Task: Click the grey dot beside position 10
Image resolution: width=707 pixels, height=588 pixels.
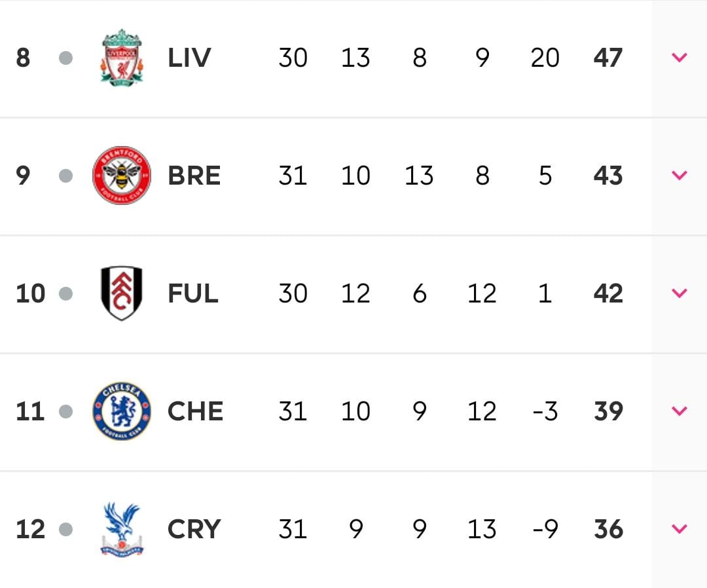Action: (66, 293)
